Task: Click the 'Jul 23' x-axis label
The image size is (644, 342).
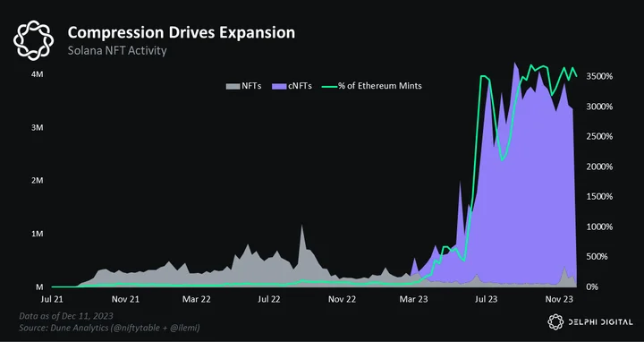Action: coord(487,299)
